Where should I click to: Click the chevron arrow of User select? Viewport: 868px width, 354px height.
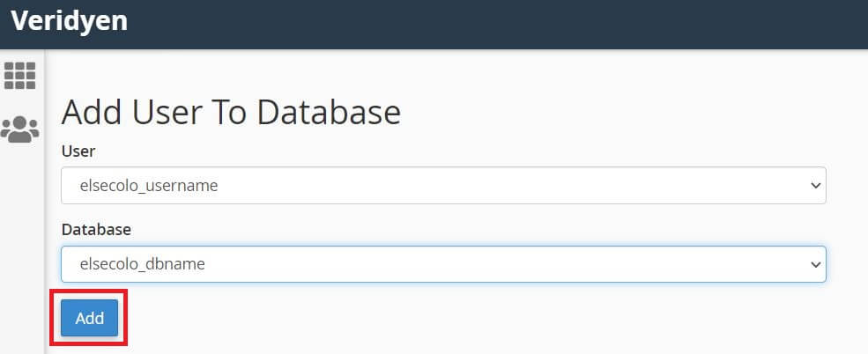(x=815, y=186)
